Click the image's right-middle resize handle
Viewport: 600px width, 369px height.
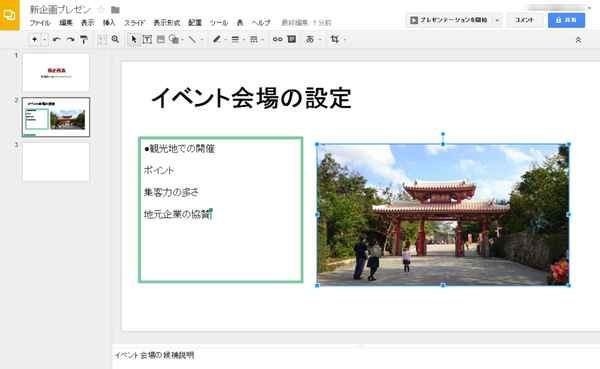click(x=569, y=215)
